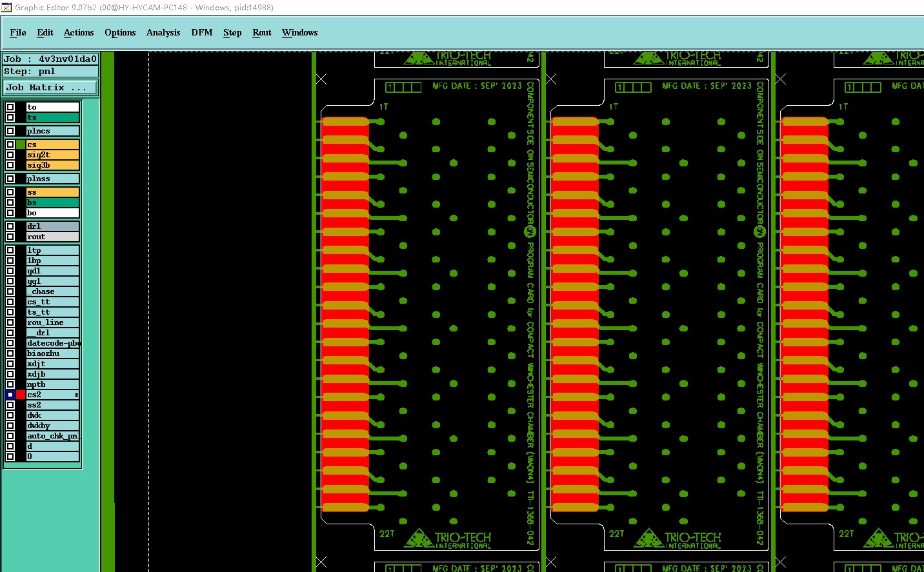Select the 'plncs' layer name
This screenshot has width=924, height=572.
pyautogui.click(x=53, y=131)
